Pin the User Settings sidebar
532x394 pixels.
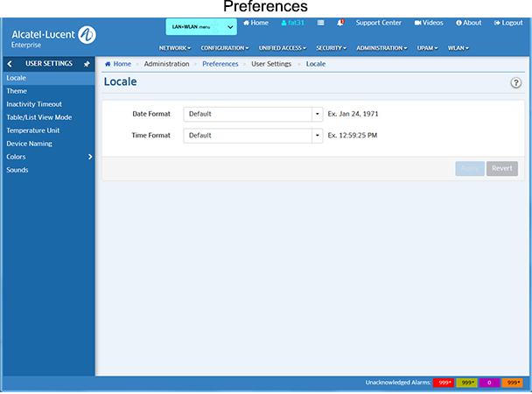point(86,64)
